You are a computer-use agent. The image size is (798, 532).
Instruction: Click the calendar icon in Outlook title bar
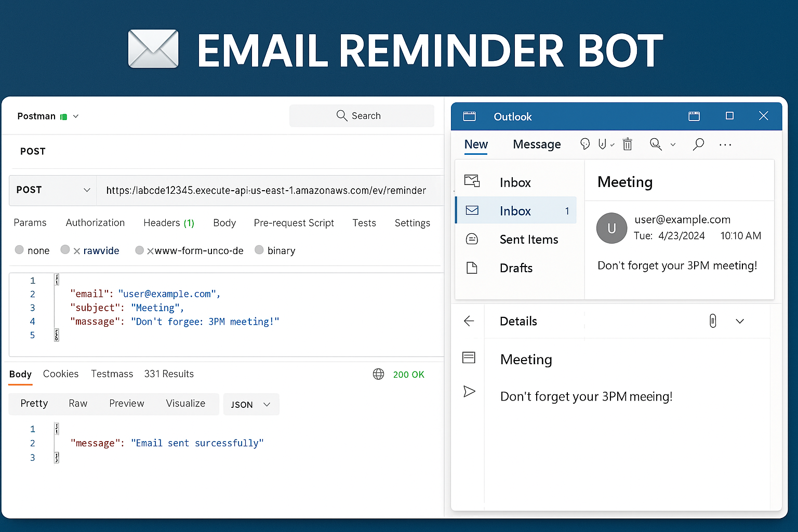(x=694, y=116)
